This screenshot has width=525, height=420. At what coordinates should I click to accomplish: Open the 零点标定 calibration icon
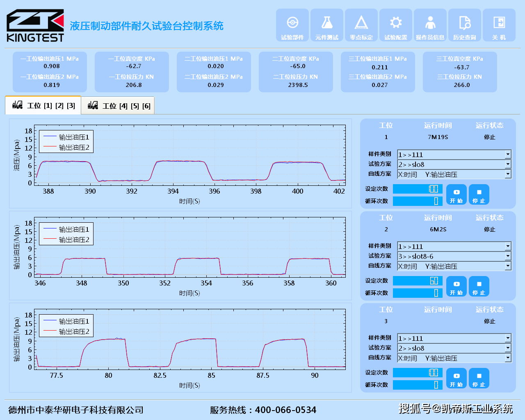(x=361, y=25)
